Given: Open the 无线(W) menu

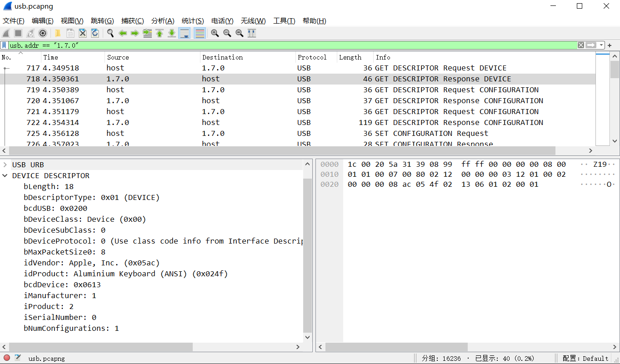Looking at the screenshot, I should pyautogui.click(x=253, y=21).
